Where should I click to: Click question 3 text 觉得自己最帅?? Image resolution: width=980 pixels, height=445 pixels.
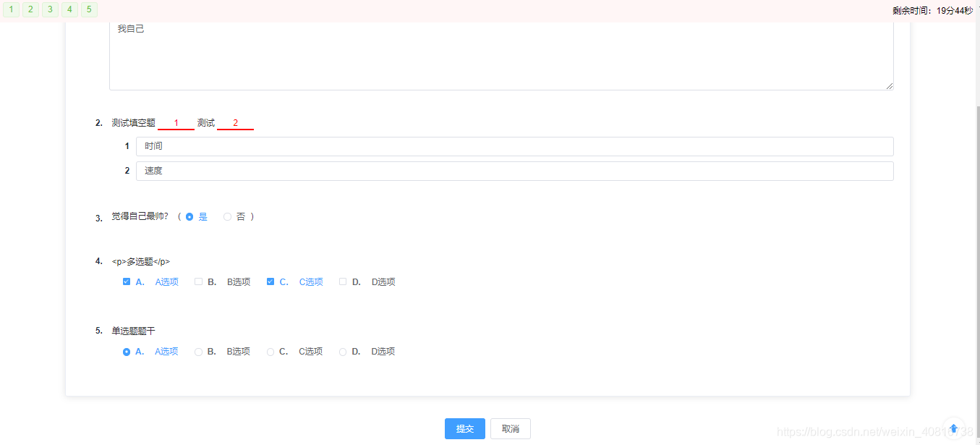[140, 216]
